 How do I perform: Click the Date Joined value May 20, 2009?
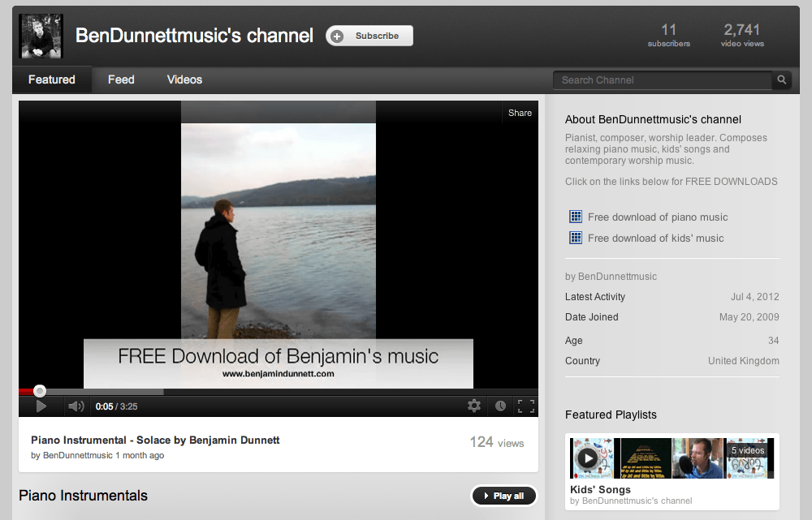749,317
